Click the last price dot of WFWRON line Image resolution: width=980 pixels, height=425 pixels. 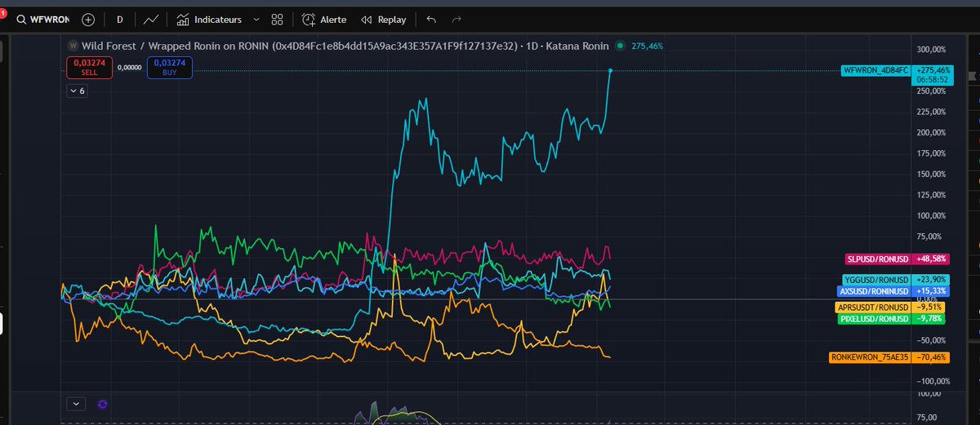click(610, 71)
